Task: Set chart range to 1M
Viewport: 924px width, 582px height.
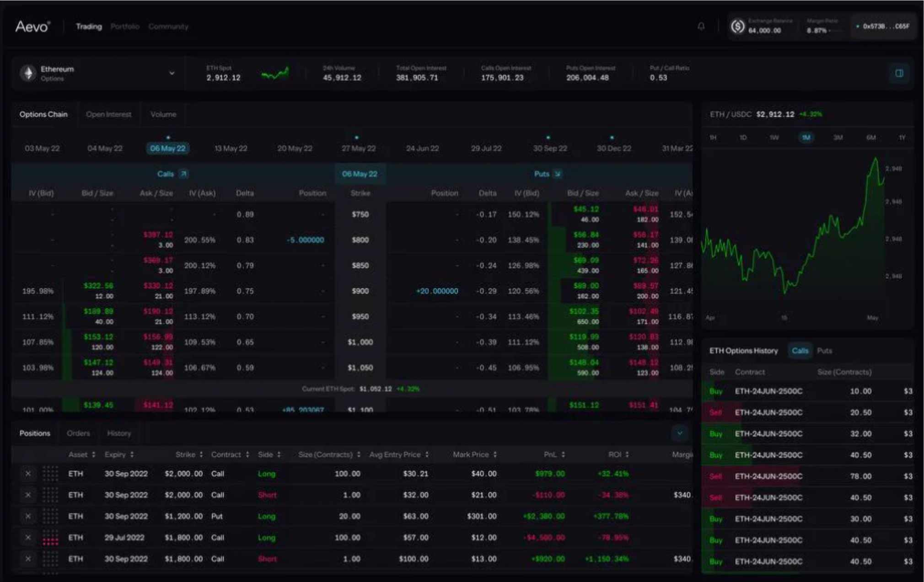Action: coord(806,137)
